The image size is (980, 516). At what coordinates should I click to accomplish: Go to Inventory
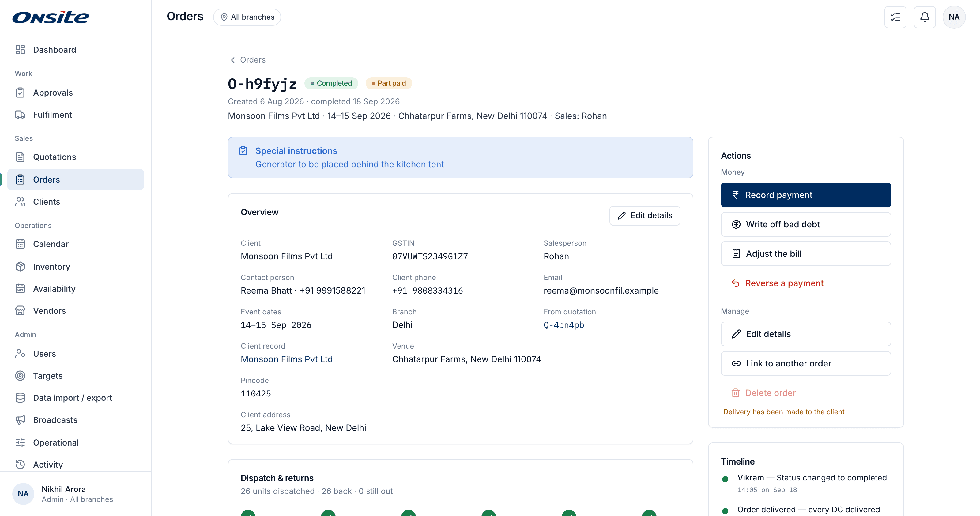tap(75, 266)
